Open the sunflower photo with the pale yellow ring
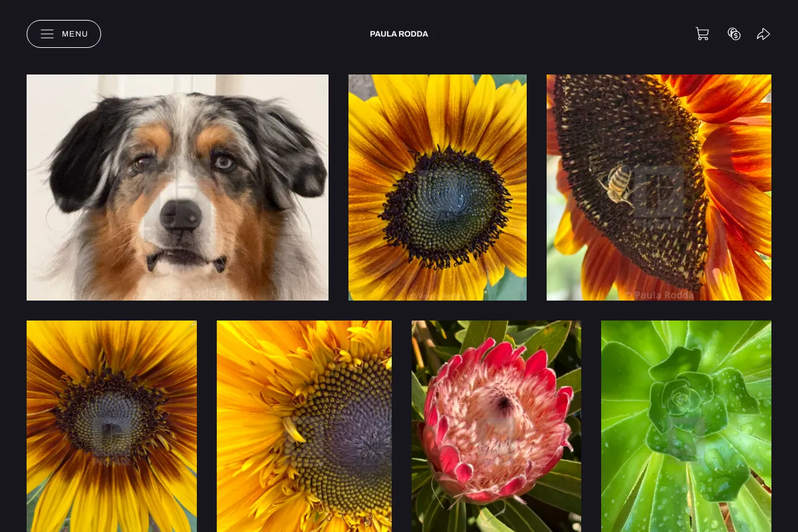The width and height of the screenshot is (798, 532). (x=112, y=426)
